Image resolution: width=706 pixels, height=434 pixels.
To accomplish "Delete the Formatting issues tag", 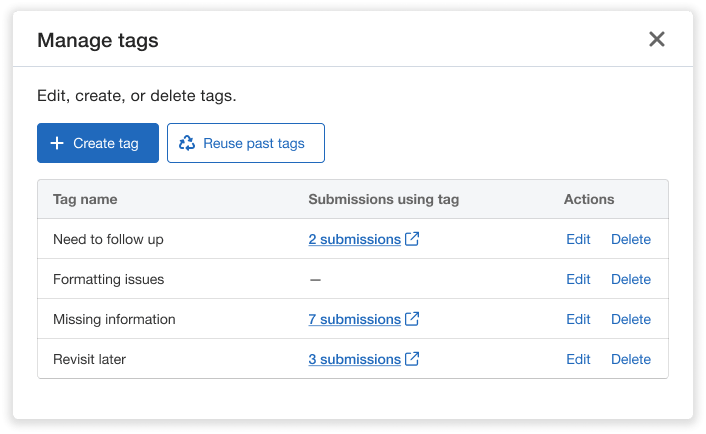I will tap(630, 279).
